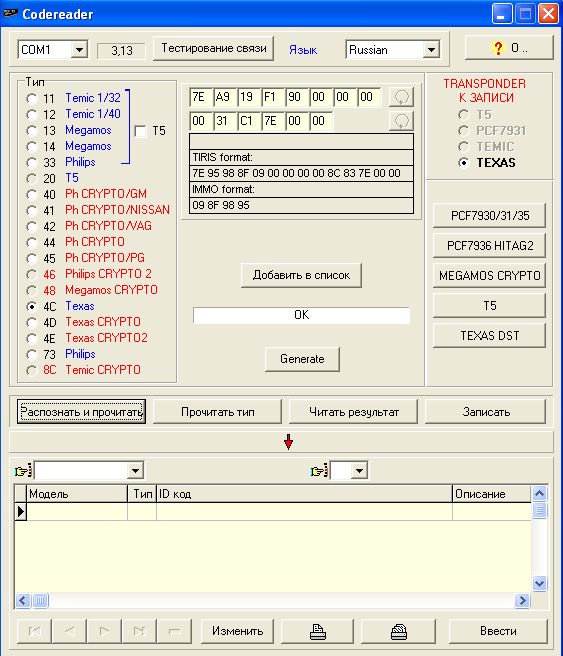Select type 42 Ph CRYPTO/VAG radio button
The height and width of the screenshot is (656, 563).
tap(31, 226)
